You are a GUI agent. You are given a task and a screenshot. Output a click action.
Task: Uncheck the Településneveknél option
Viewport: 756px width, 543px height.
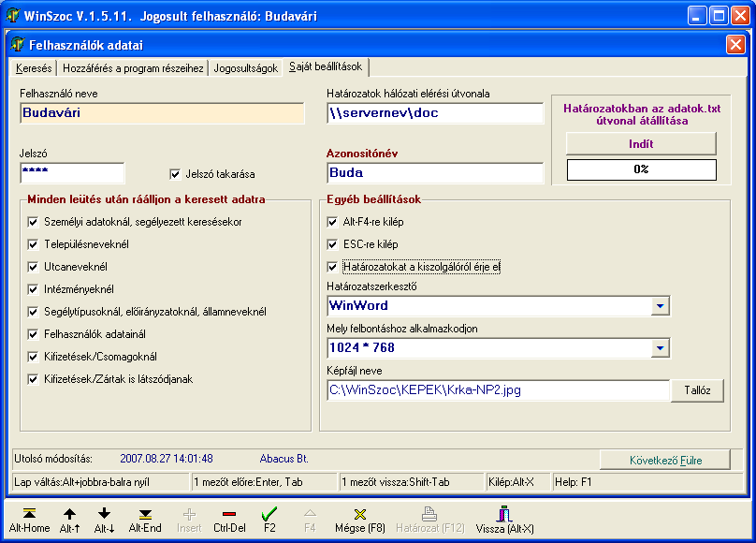pos(34,244)
